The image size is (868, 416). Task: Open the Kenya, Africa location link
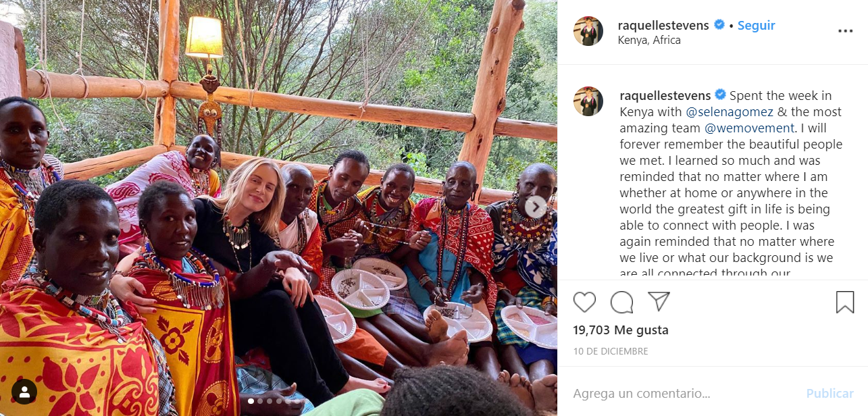649,40
